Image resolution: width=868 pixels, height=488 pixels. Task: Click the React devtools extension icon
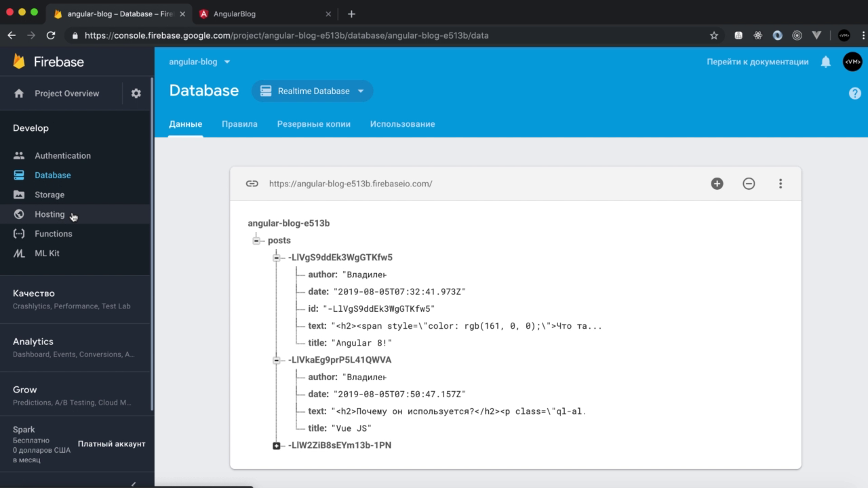click(758, 35)
